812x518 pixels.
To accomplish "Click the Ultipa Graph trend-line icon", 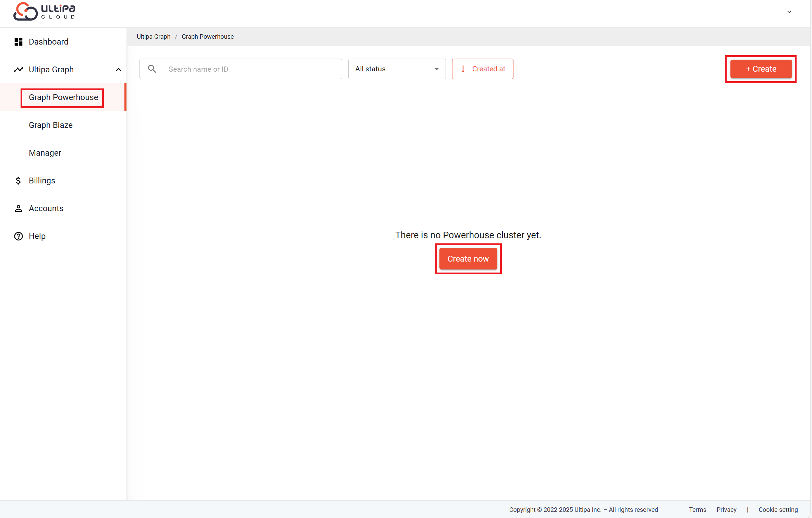I will (x=19, y=70).
